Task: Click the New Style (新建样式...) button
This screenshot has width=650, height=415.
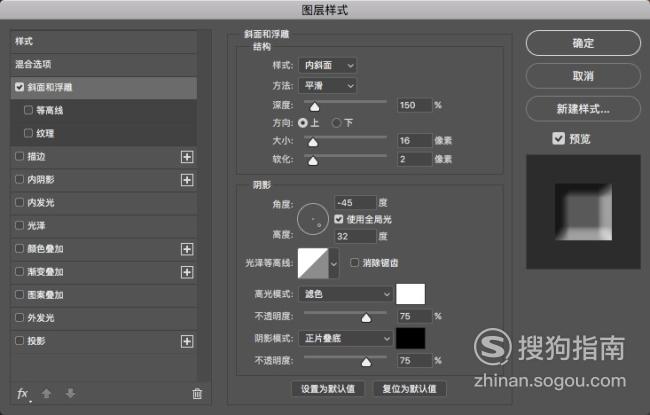Action: pyautogui.click(x=583, y=109)
